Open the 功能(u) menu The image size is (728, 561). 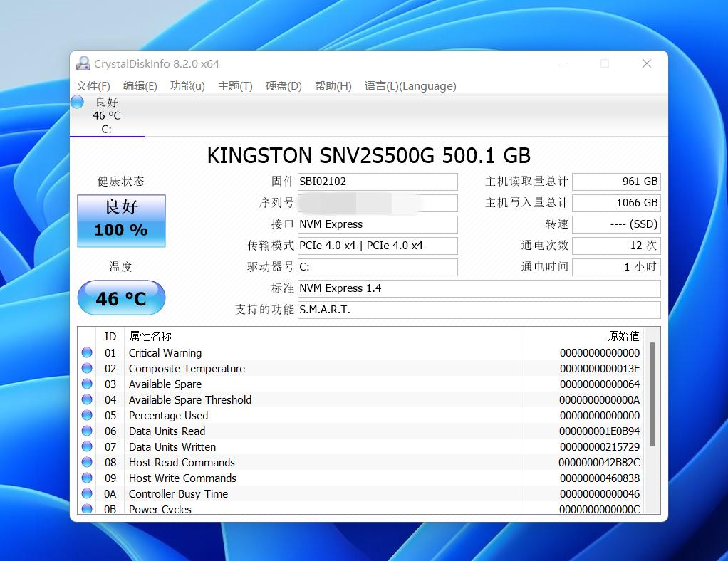pyautogui.click(x=187, y=86)
